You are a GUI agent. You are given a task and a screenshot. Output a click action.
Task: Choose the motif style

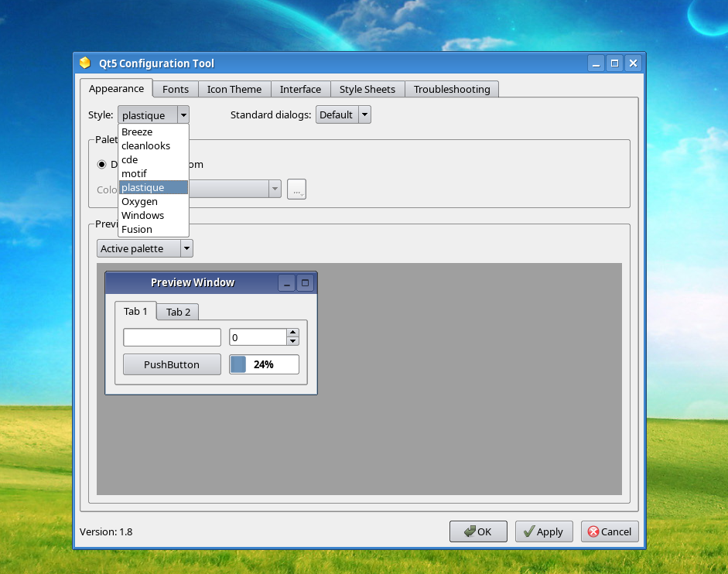(x=154, y=174)
